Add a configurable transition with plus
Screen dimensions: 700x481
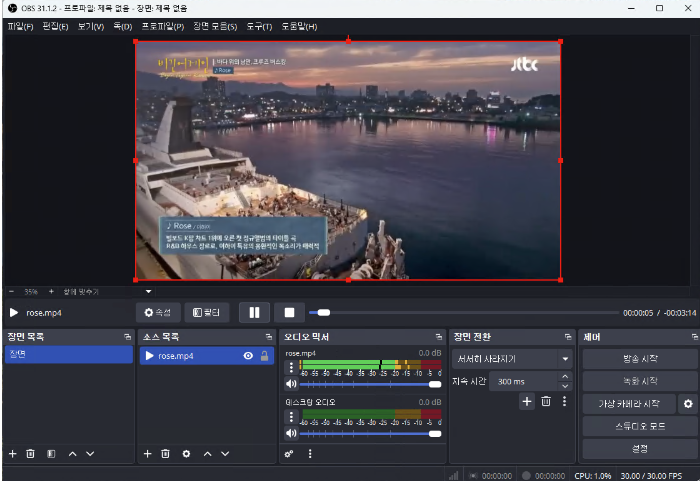tap(527, 402)
